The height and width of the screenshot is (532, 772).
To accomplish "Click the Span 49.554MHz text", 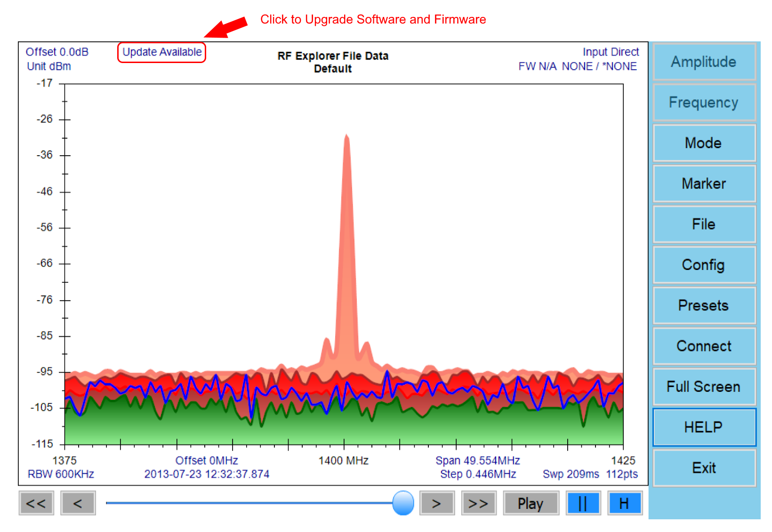I will pyautogui.click(x=477, y=461).
